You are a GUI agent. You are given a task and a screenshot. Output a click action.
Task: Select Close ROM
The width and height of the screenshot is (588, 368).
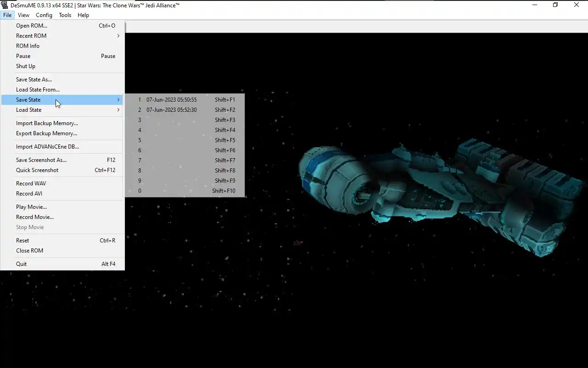pos(62,251)
